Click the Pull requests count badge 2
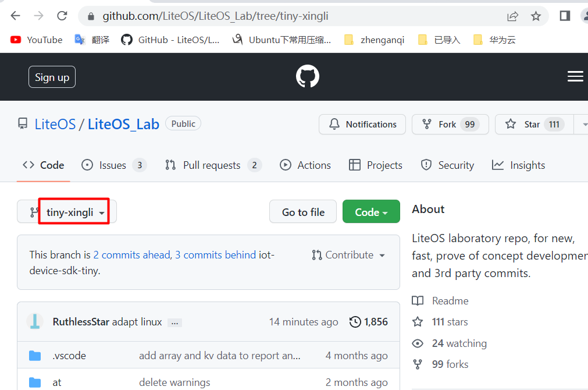The width and height of the screenshot is (588, 390). 254,165
